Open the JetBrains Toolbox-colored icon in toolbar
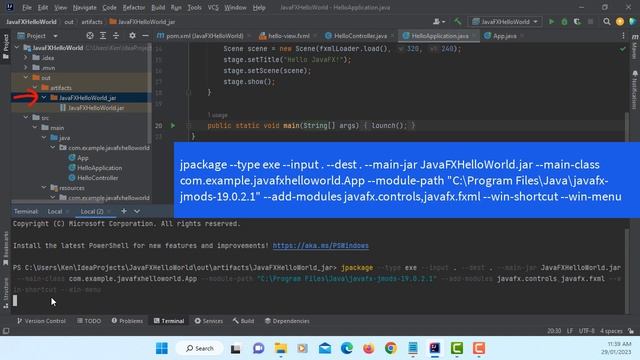This screenshot has height=360, width=640. pyautogui.click(x=632, y=22)
